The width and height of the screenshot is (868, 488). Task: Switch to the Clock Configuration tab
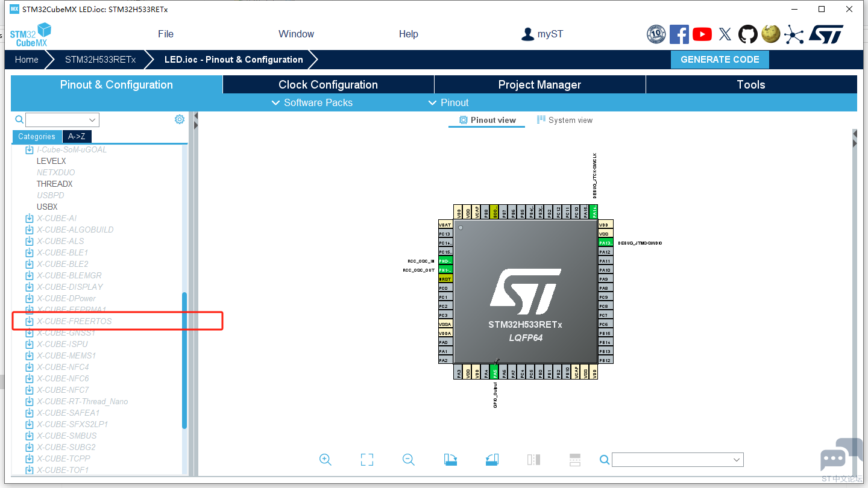(x=328, y=84)
